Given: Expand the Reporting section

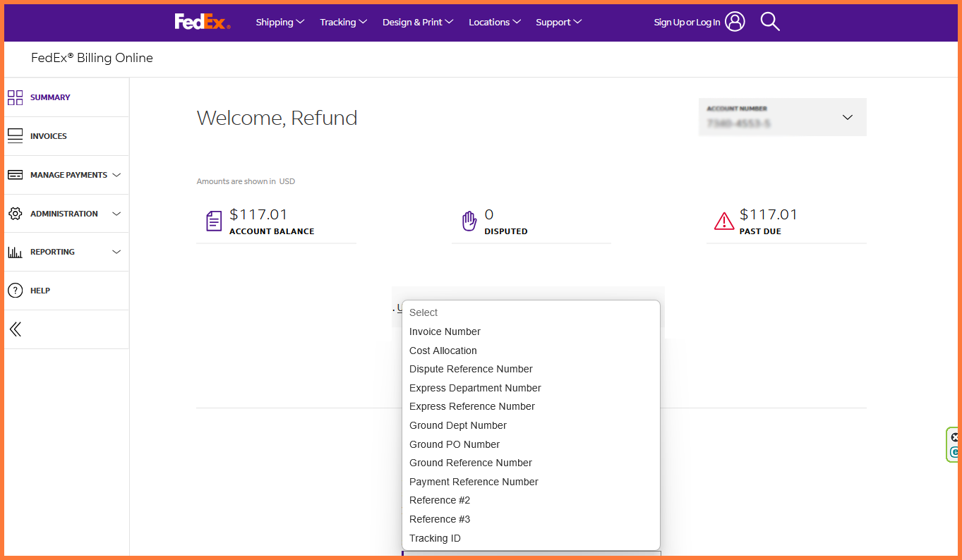Looking at the screenshot, I should coord(116,252).
